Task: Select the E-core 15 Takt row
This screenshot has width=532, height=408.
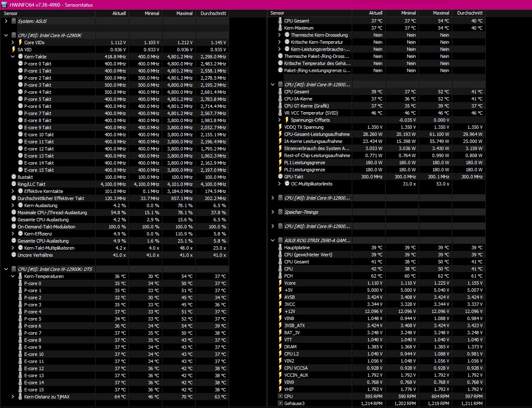Action: (114, 170)
